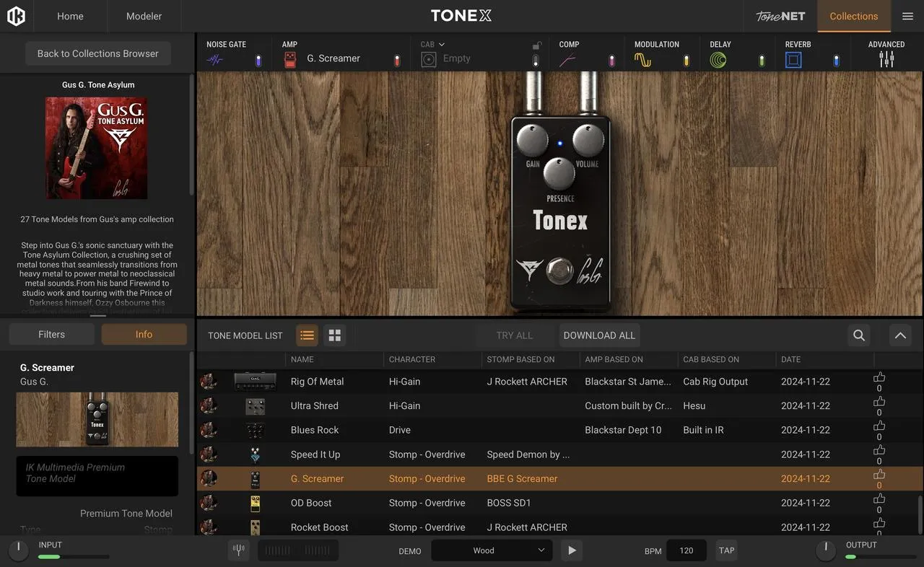Select the Rocket Boost row
The width and height of the screenshot is (924, 567).
coord(559,527)
